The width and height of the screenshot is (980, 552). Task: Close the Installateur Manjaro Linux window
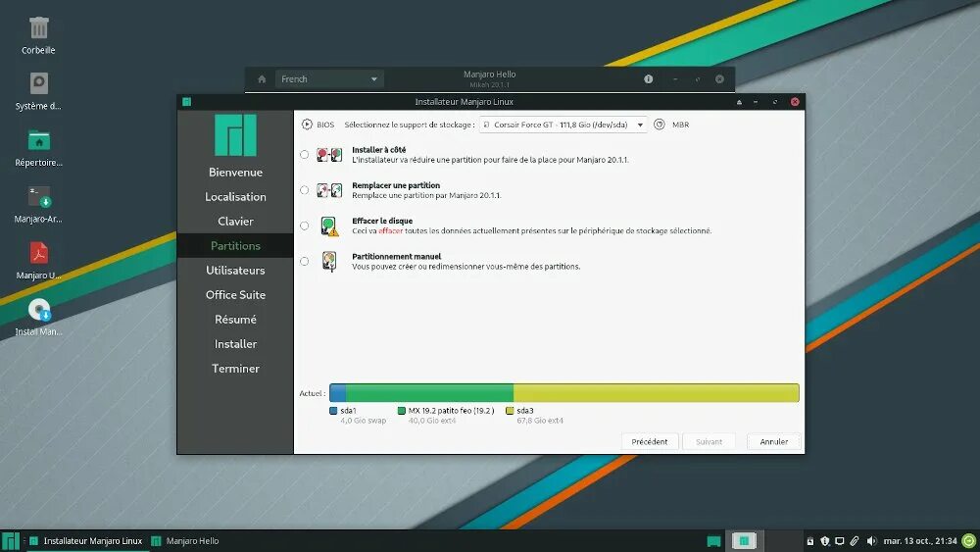coord(795,102)
